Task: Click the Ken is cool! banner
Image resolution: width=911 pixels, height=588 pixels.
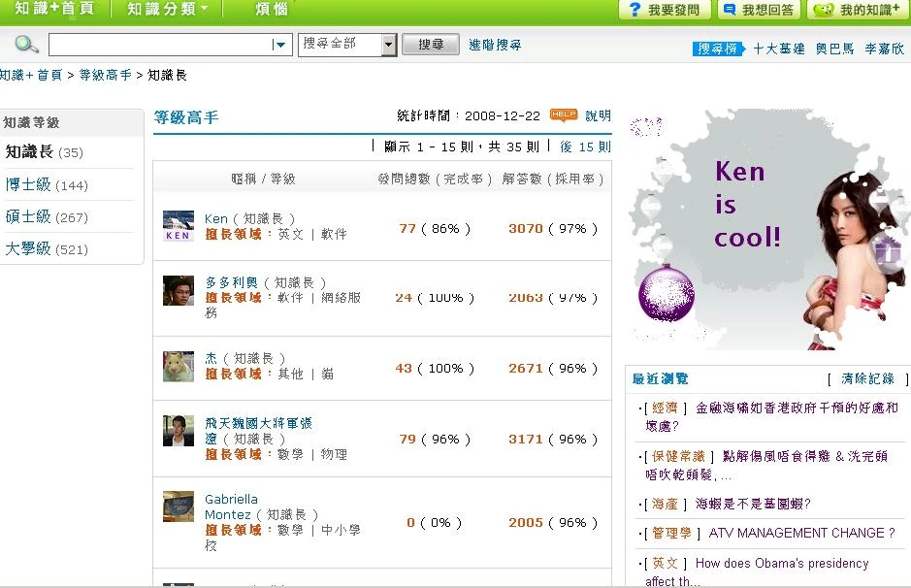Action: 768,230
